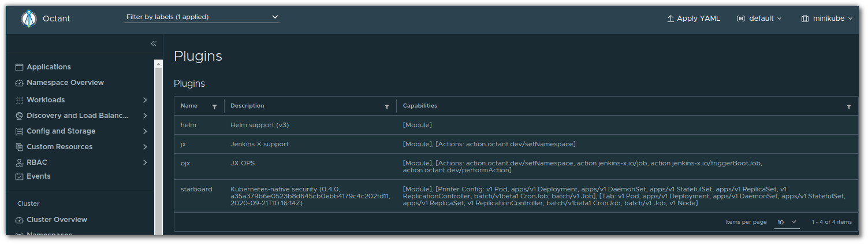Click the helm plugin name cell
This screenshot has width=868, height=244.
[x=188, y=125]
